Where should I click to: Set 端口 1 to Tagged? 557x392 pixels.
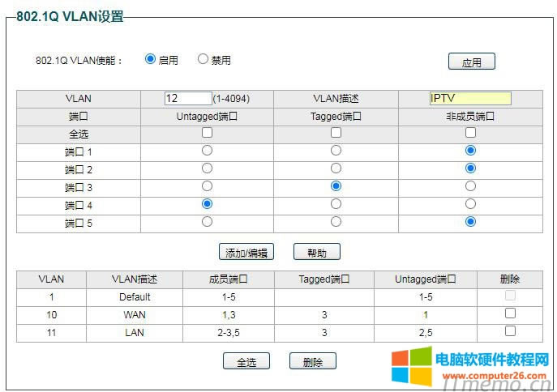pyautogui.click(x=336, y=151)
